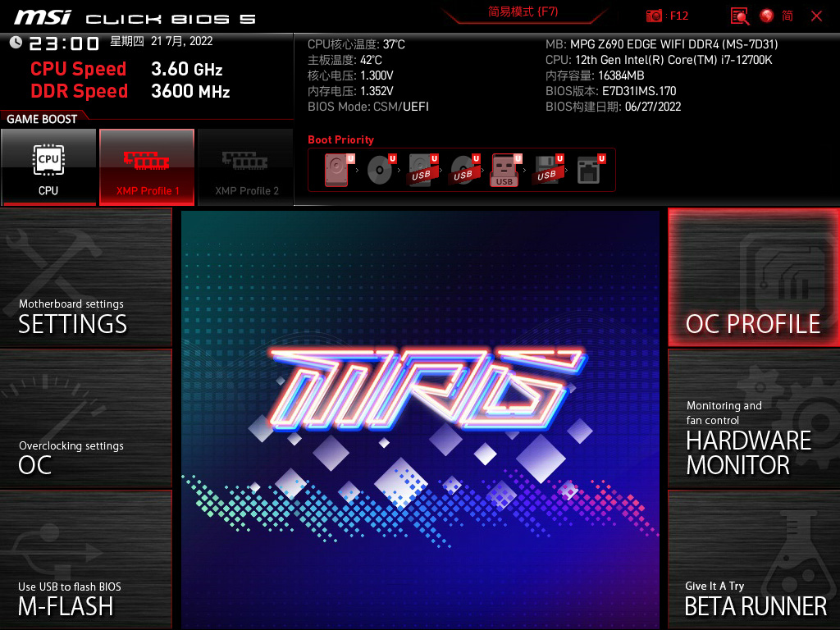Open the SETTINGS motherboard settings menu
Viewport: 840px width, 630px height.
coord(85,277)
